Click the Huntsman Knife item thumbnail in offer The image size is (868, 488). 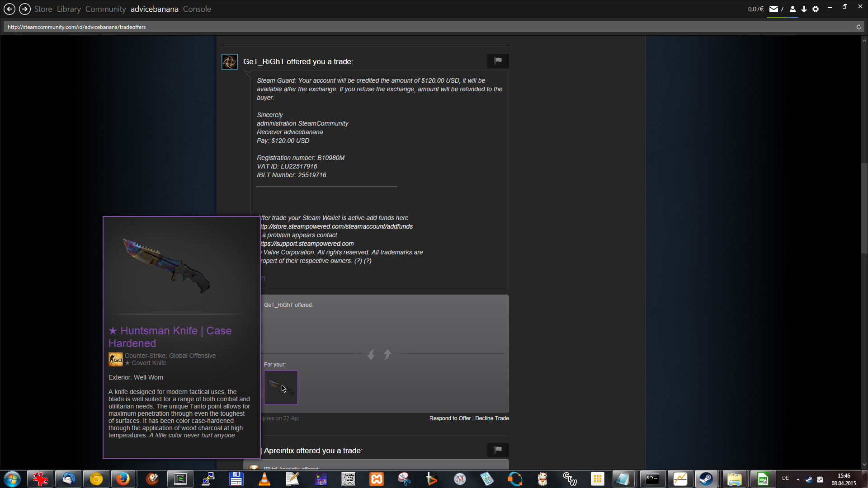[x=281, y=387]
